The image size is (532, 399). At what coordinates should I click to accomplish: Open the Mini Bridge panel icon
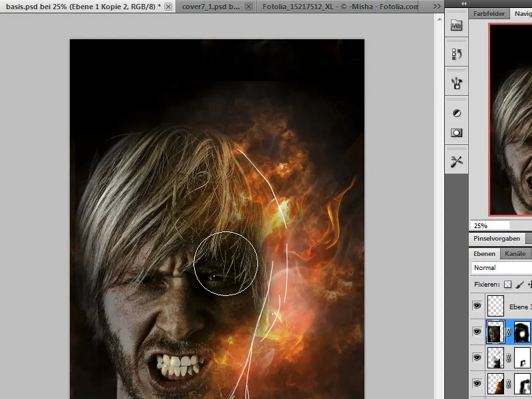click(456, 26)
